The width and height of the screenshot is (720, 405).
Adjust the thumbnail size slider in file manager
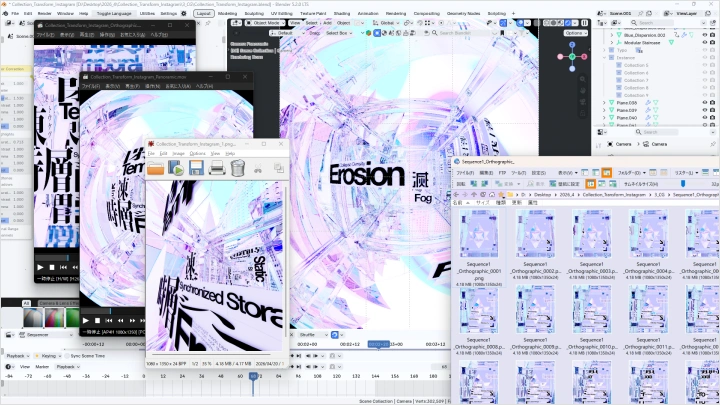tap(683, 184)
